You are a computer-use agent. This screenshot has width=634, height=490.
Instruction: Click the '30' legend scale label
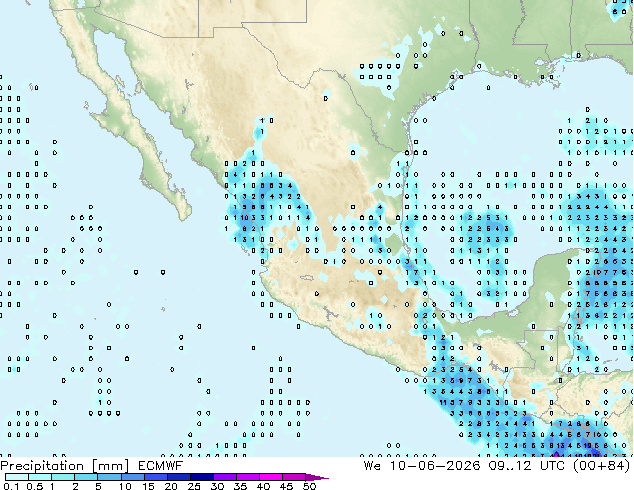217,486
